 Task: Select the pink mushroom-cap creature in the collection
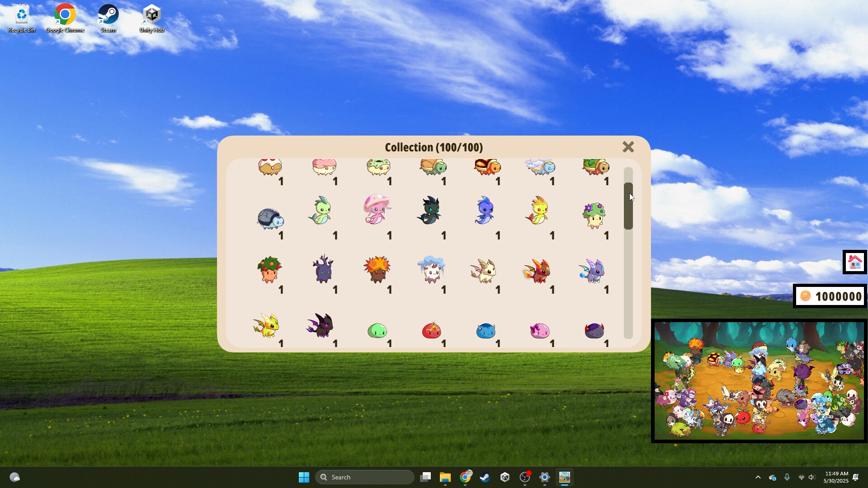click(377, 210)
